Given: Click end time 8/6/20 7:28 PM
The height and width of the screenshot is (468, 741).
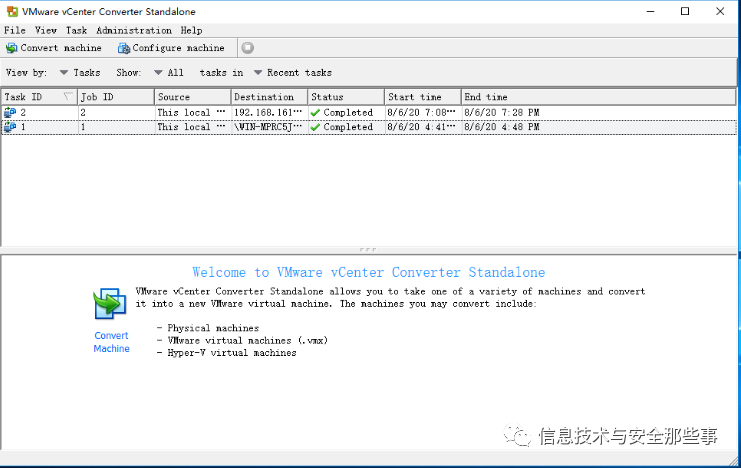Looking at the screenshot, I should [501, 113].
